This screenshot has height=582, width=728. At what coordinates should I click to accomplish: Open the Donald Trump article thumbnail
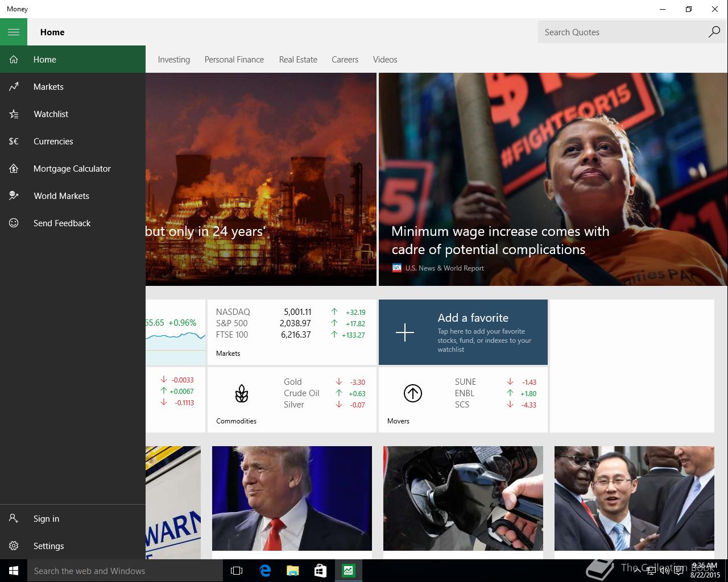292,498
